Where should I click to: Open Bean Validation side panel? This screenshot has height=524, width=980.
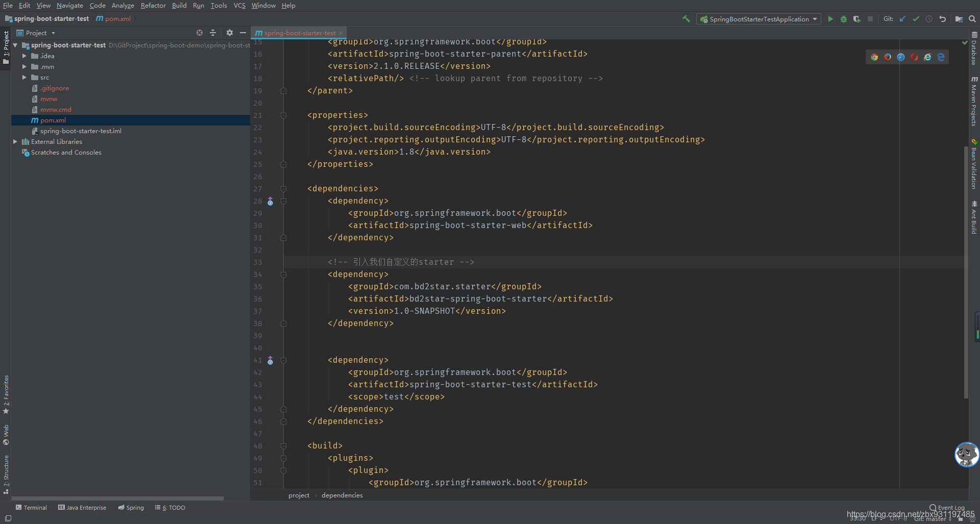(x=974, y=164)
